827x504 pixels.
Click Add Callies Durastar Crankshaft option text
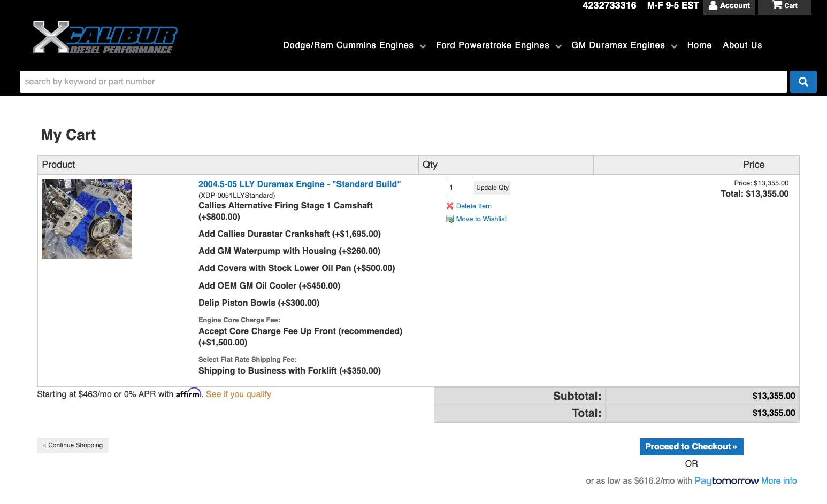tap(289, 234)
